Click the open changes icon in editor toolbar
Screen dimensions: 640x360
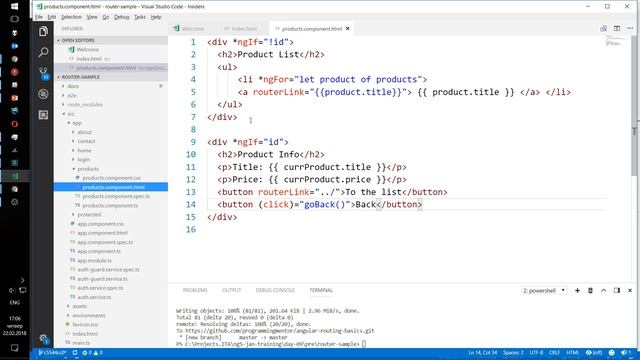tap(603, 28)
